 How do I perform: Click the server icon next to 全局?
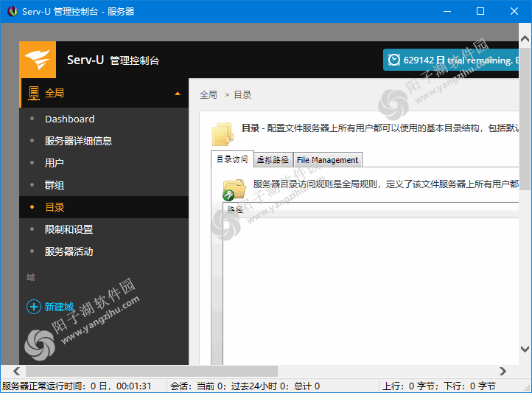click(x=34, y=94)
